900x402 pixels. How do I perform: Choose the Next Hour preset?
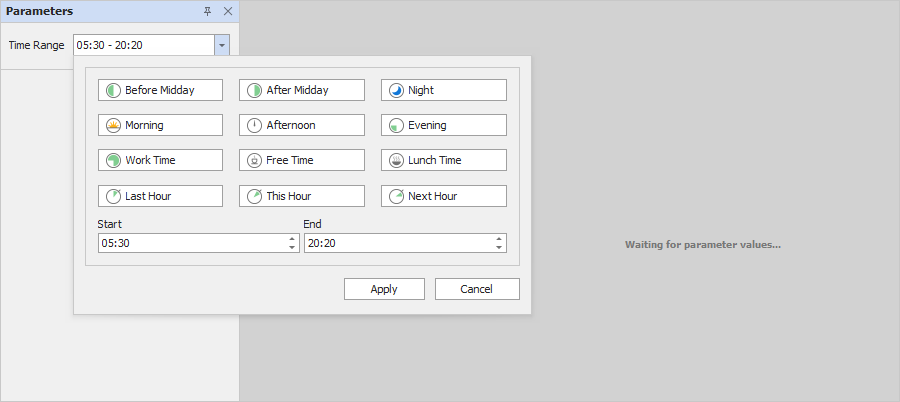coord(443,196)
